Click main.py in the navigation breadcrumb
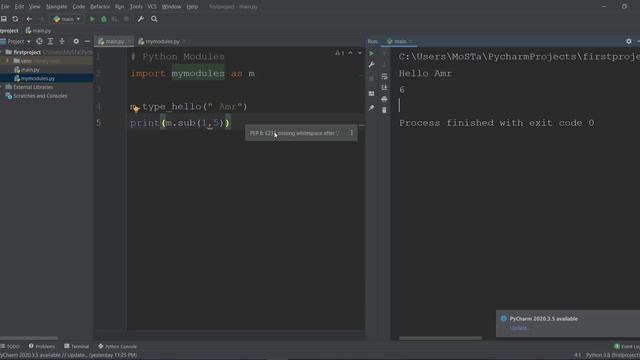This screenshot has width=640, height=360. 38,31
